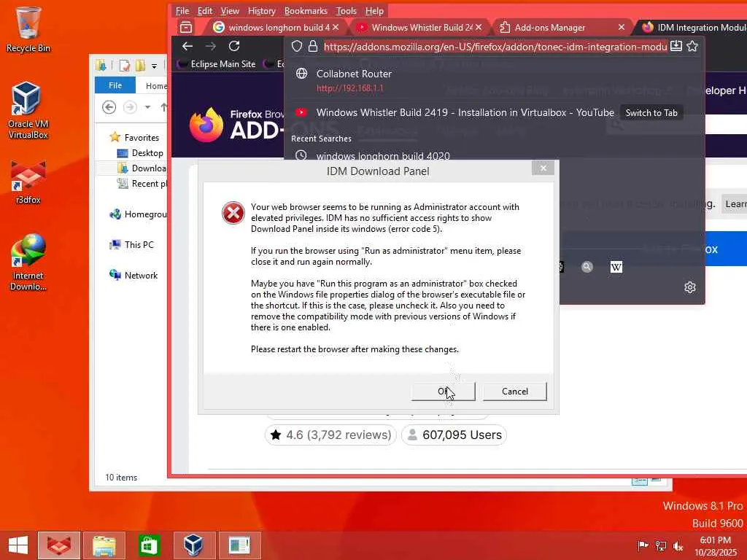This screenshot has width=747, height=560.
Task: Open search settings gear in URL dropdown
Action: click(690, 287)
